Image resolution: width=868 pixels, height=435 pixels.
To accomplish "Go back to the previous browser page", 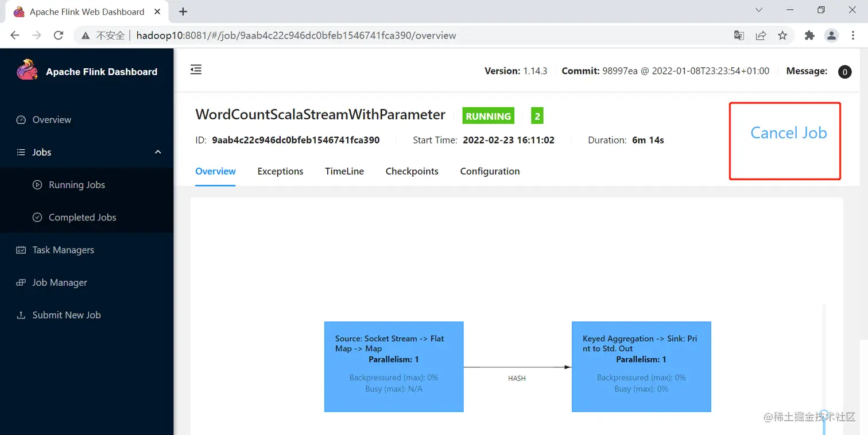I will [x=15, y=36].
